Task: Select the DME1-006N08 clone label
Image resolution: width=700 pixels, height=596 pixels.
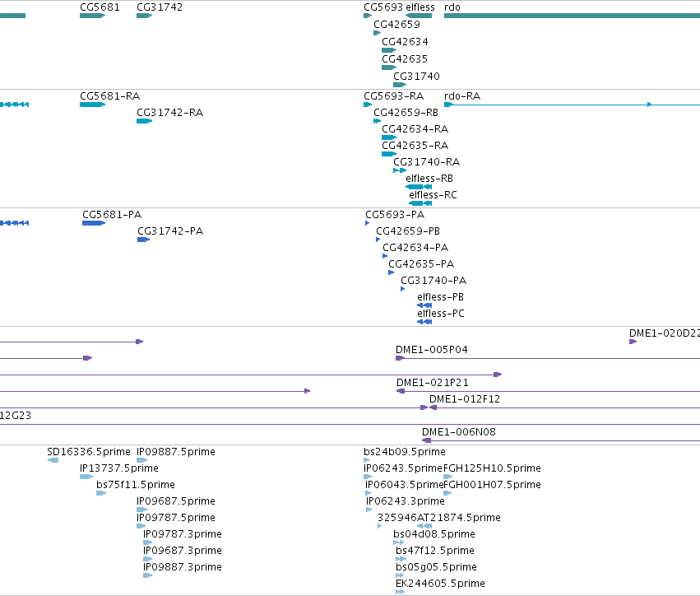Action: pyautogui.click(x=458, y=432)
